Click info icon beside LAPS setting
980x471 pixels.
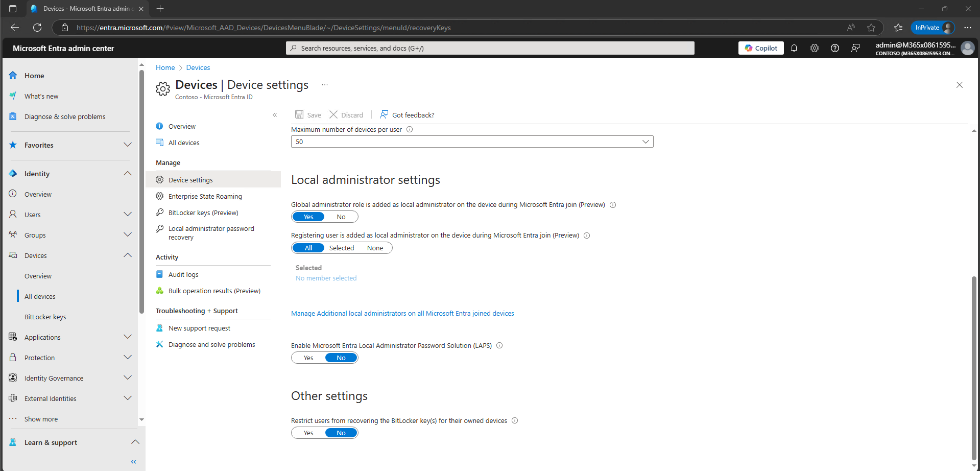499,346
